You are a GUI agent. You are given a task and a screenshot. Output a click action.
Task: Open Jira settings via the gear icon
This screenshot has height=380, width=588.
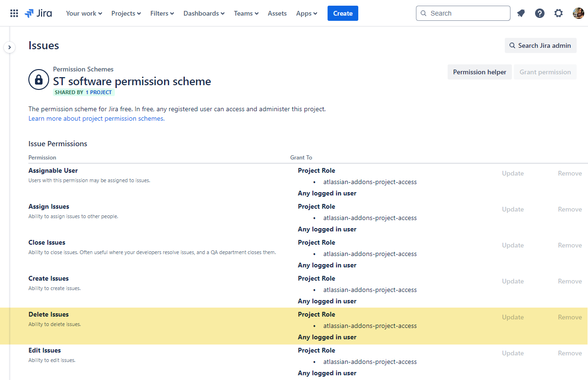[x=559, y=13]
